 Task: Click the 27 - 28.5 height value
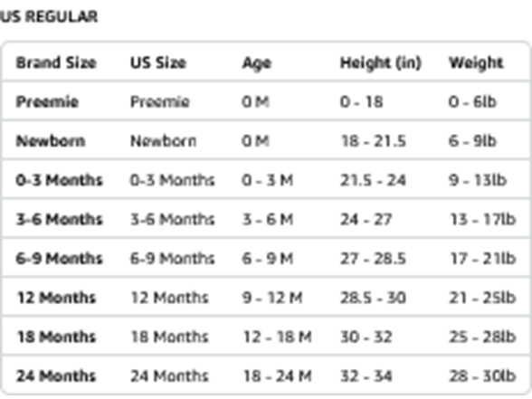click(373, 259)
